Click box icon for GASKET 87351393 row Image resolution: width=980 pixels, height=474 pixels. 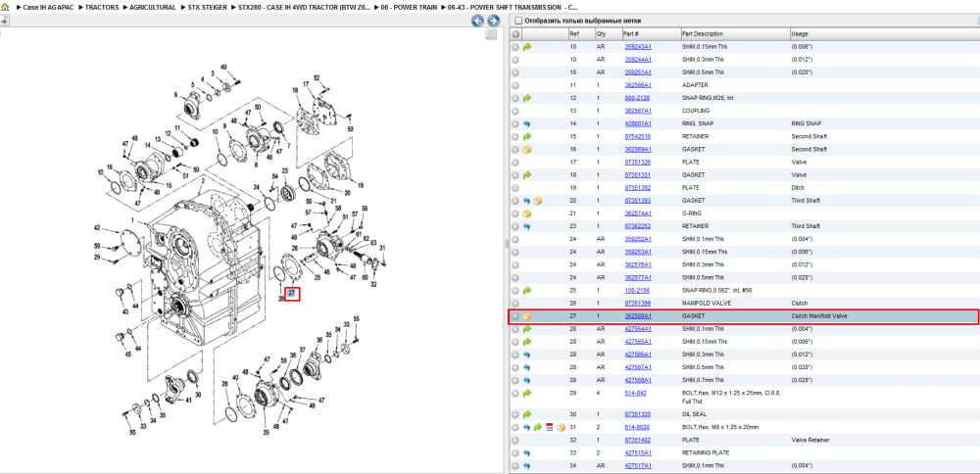(x=537, y=201)
